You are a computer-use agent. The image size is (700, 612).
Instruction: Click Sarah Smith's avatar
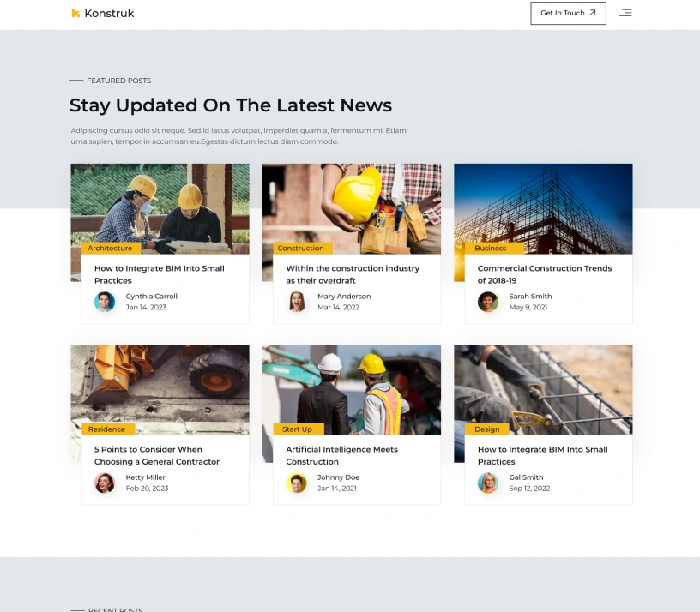[488, 302]
